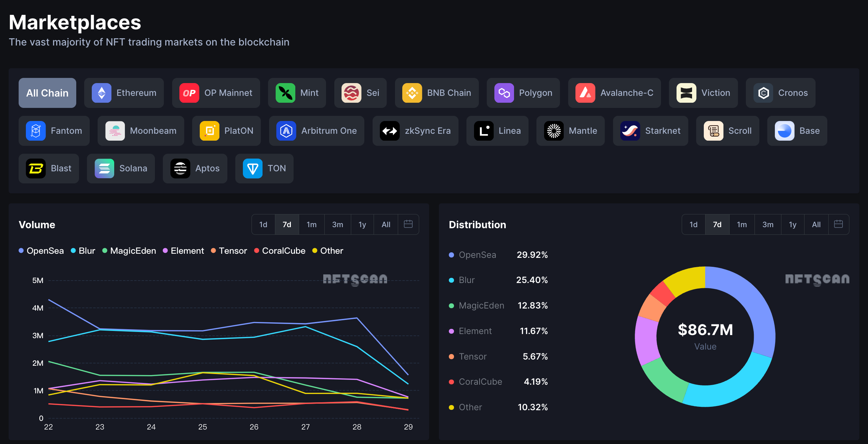The width and height of the screenshot is (868, 444).
Task: Click the Aptos logo icon
Action: point(180,168)
